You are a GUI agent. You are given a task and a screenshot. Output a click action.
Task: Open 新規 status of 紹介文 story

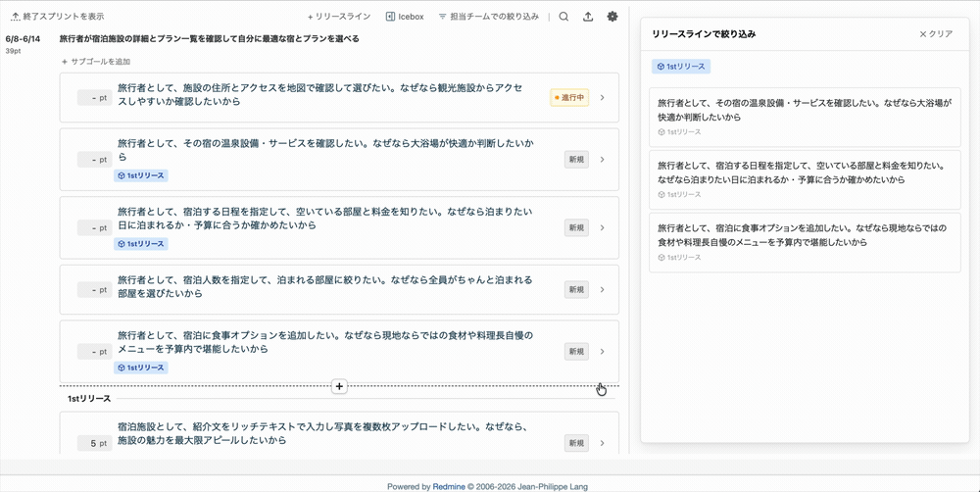[576, 443]
